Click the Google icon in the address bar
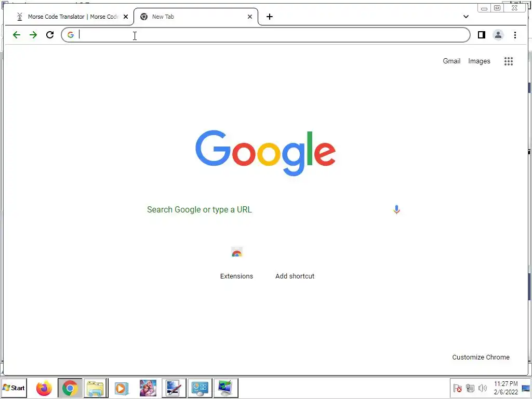Image resolution: width=532 pixels, height=399 pixels. [71, 35]
